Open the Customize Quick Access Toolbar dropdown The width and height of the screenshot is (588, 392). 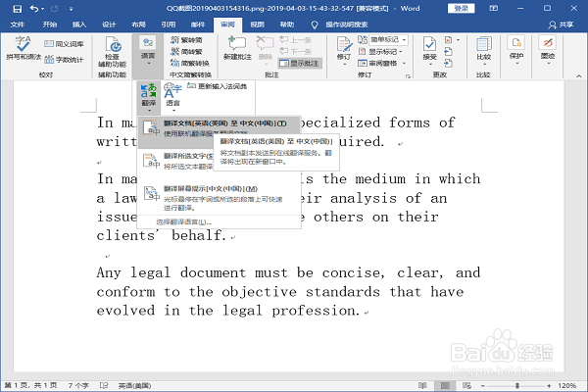click(x=71, y=9)
